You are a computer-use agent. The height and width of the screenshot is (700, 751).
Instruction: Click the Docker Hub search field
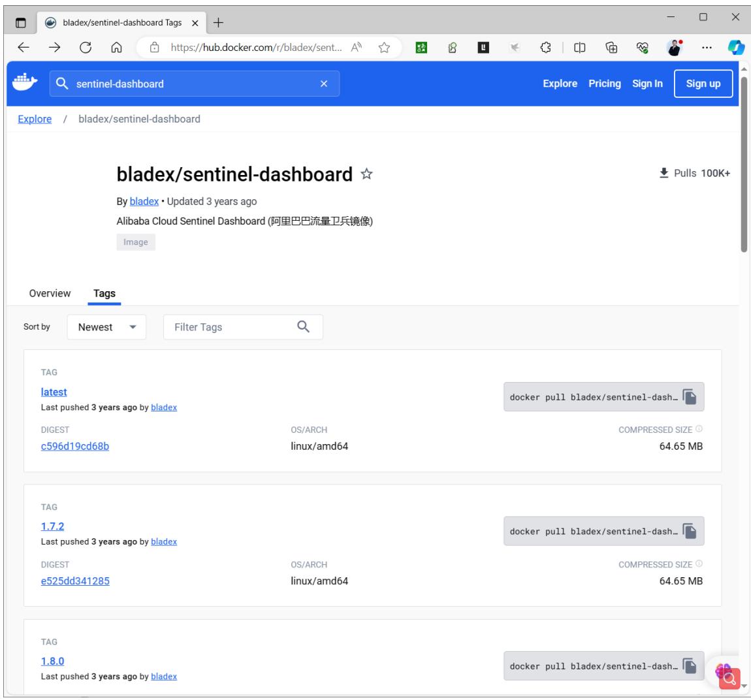coord(195,84)
